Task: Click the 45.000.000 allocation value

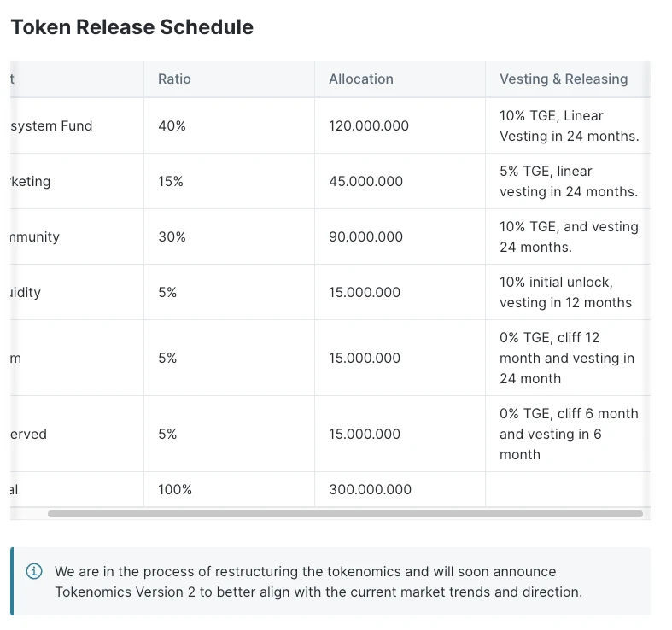Action: (x=365, y=181)
